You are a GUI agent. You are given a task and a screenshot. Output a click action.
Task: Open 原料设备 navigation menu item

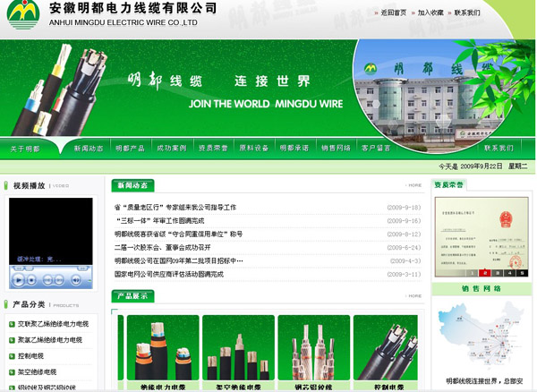click(254, 149)
